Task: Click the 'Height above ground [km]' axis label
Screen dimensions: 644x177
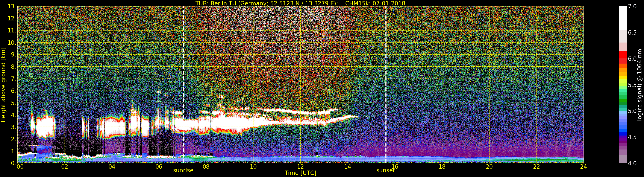Action: pos(3,85)
